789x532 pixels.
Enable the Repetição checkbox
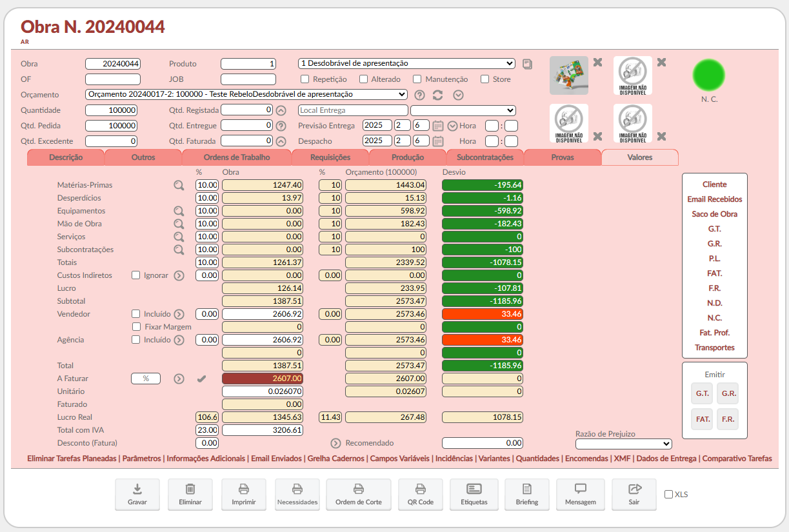[x=305, y=79]
